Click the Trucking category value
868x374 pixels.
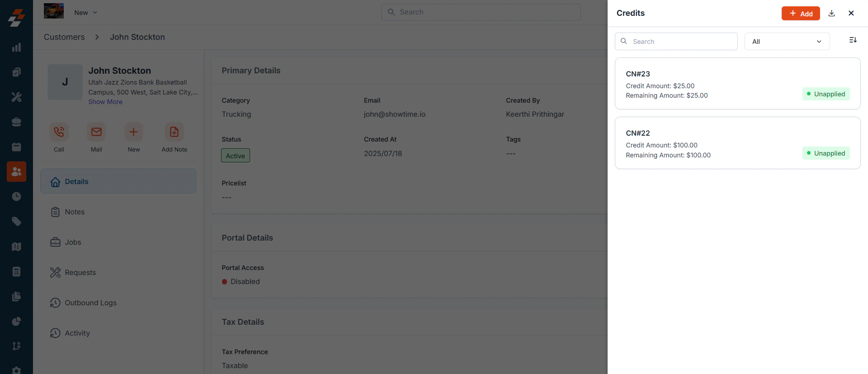(236, 114)
